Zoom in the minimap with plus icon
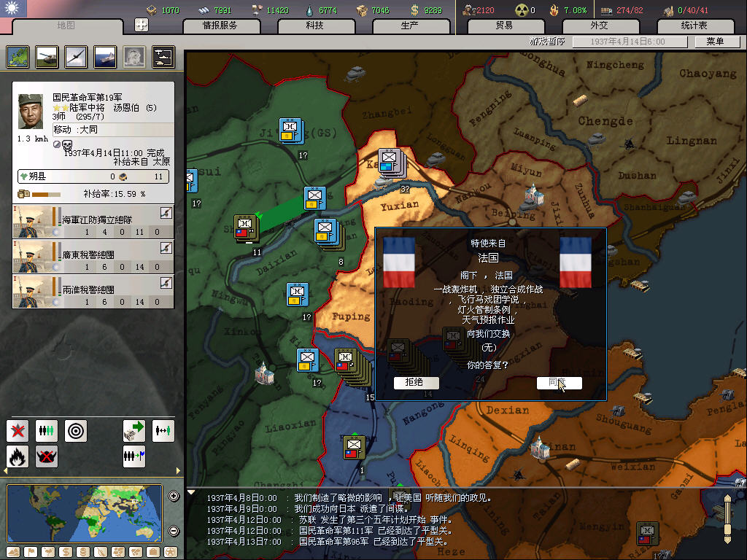This screenshot has width=747, height=560. pos(174,496)
